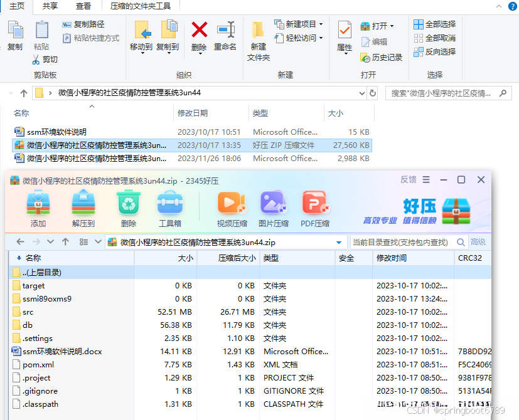
Task: Click 历史记录 (History) in the ribbon
Action: (x=382, y=58)
